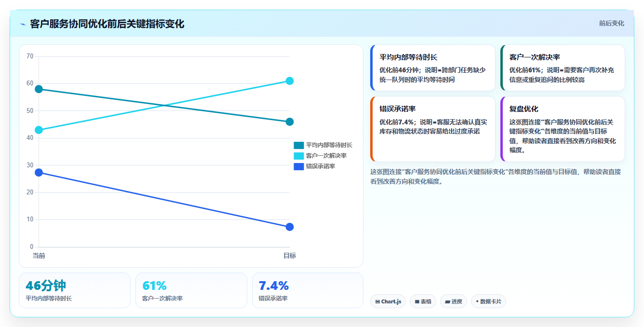Toggle 错误承诺率 legend swatch

pyautogui.click(x=299, y=166)
